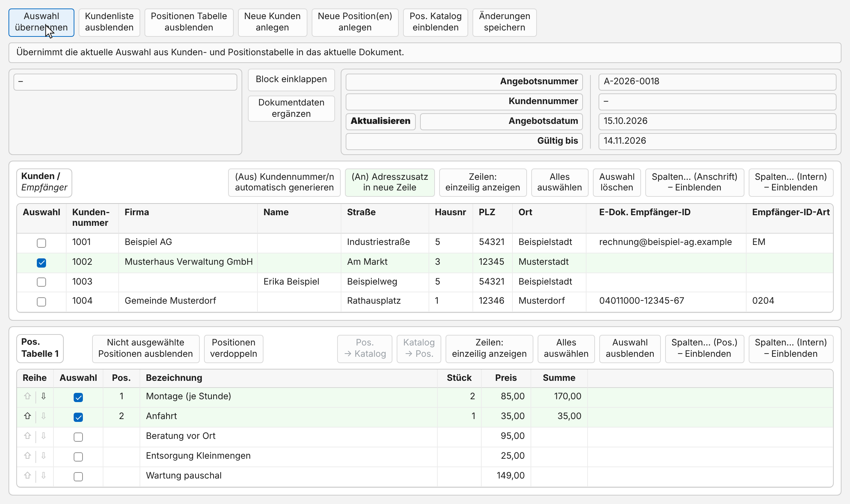Image resolution: width=850 pixels, height=504 pixels.
Task: Deselect the Anfahrt position checkbox
Action: tap(78, 417)
